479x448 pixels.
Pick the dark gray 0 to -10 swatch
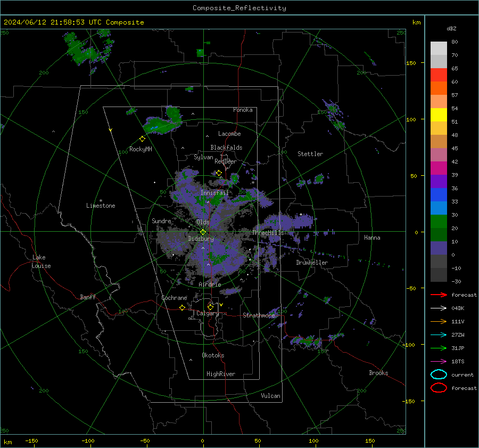click(x=439, y=261)
